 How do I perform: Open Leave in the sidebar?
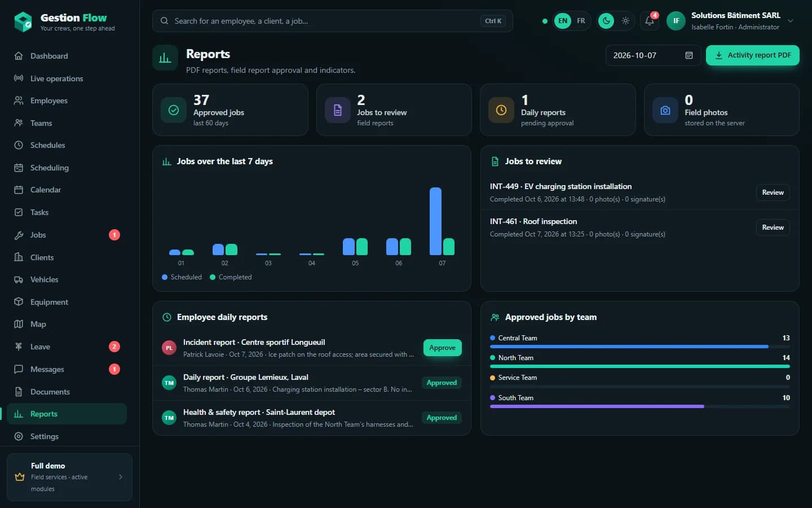coord(67,347)
